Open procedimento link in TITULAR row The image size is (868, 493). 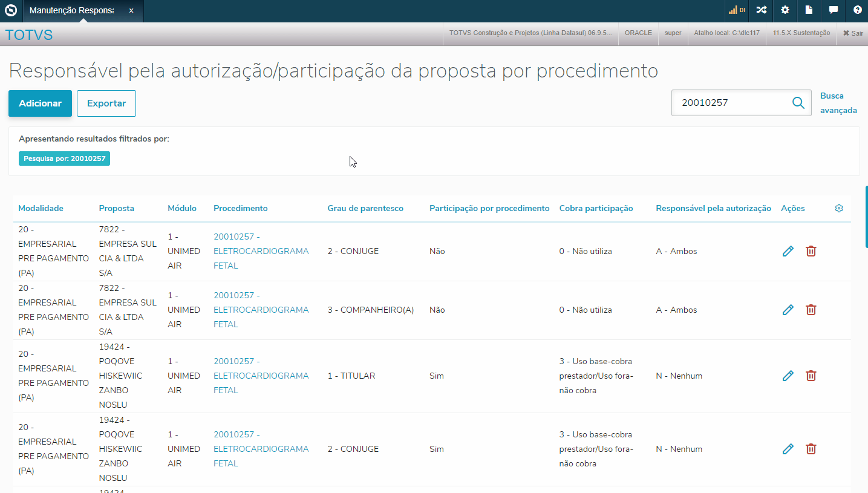click(261, 376)
